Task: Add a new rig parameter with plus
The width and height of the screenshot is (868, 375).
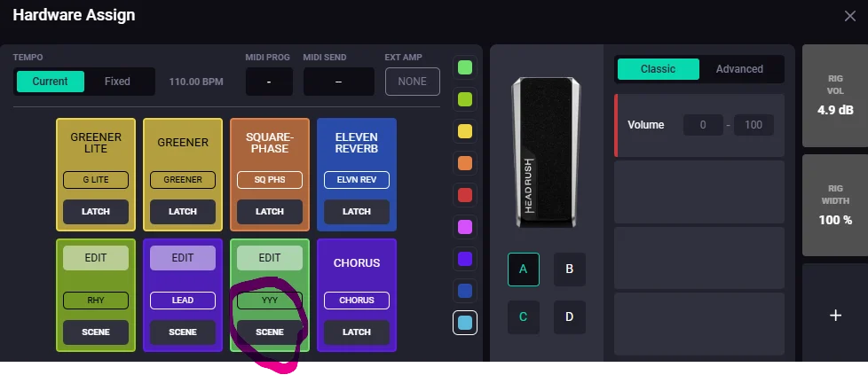Action: tap(835, 316)
